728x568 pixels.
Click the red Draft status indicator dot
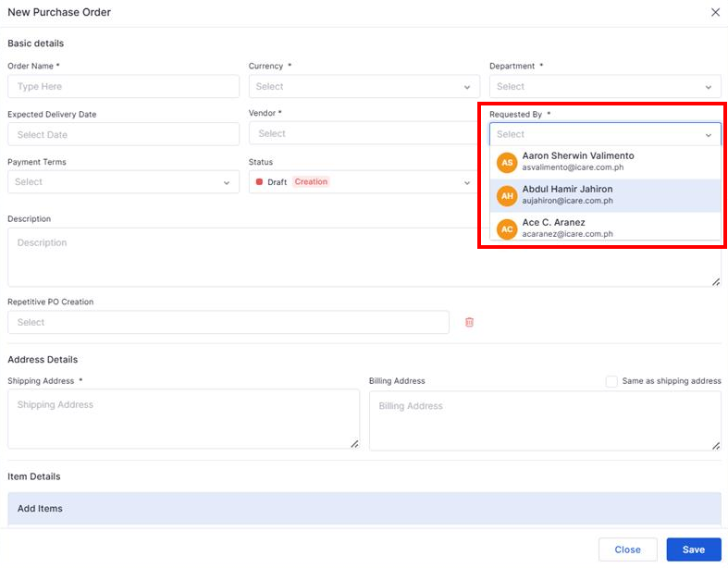tap(259, 182)
